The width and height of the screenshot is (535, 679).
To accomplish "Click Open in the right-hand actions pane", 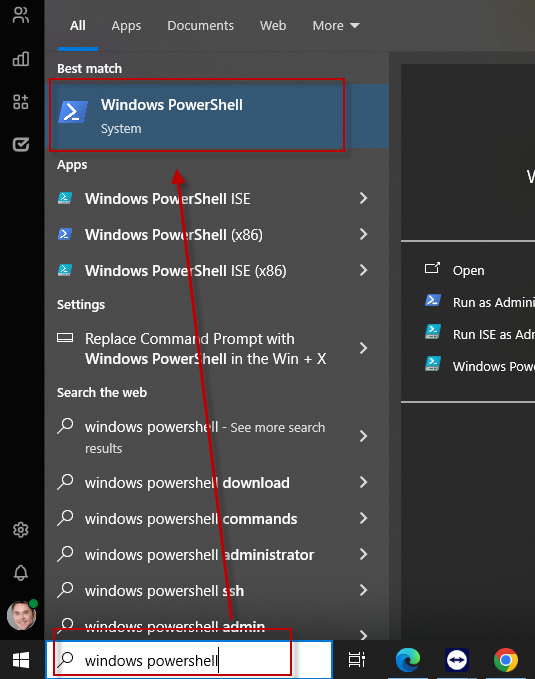I will pyautogui.click(x=468, y=270).
